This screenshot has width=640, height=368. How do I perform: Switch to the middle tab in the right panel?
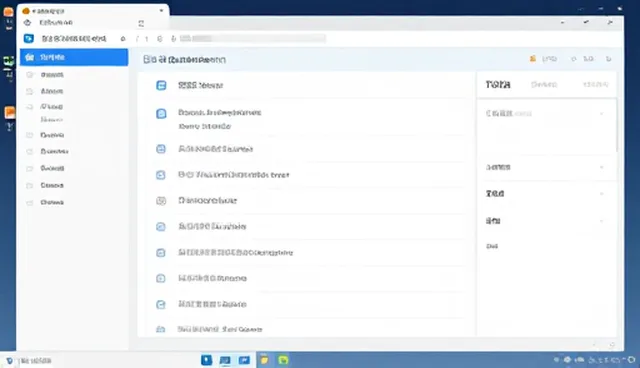(x=544, y=84)
